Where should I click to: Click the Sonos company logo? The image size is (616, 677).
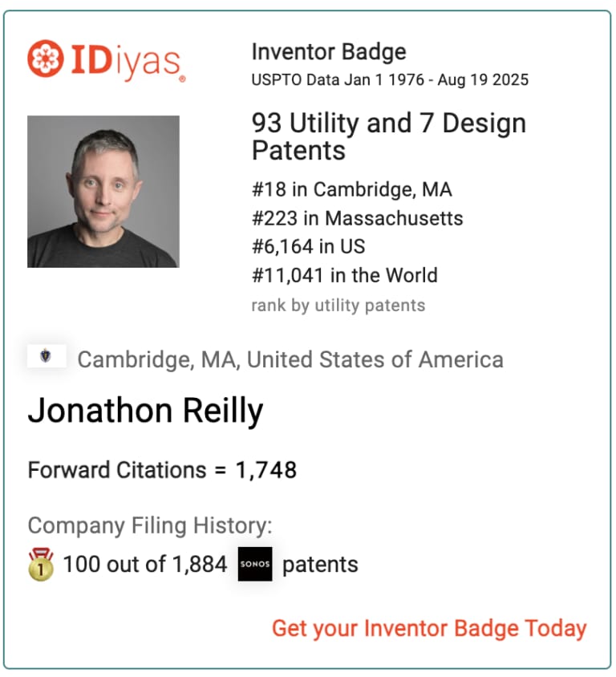pyautogui.click(x=255, y=564)
